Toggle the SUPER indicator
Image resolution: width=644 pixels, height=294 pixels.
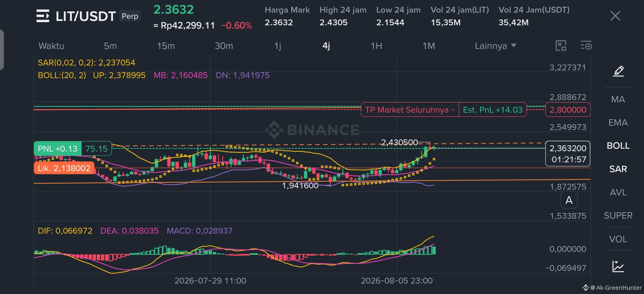pyautogui.click(x=618, y=216)
